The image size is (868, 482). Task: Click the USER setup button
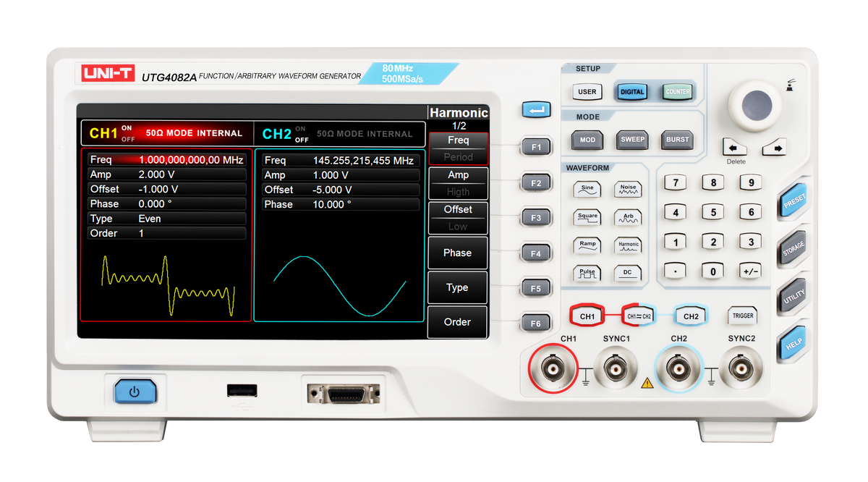coord(587,92)
